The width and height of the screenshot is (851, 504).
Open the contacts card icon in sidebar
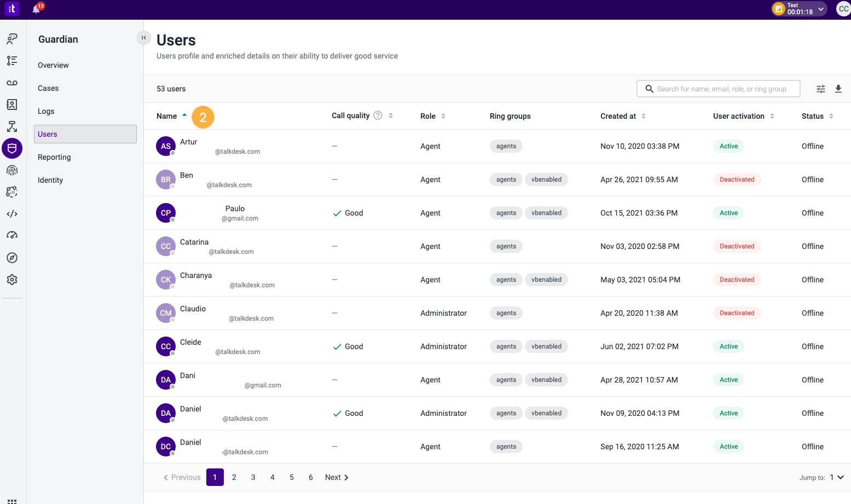click(x=12, y=105)
